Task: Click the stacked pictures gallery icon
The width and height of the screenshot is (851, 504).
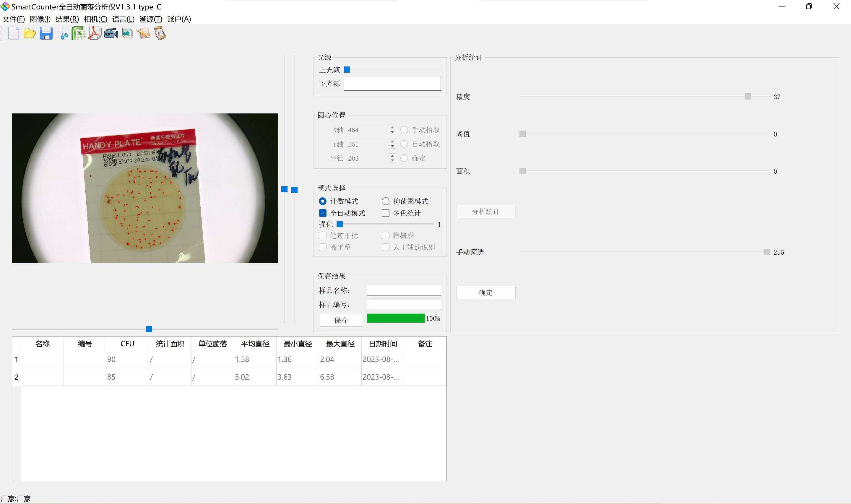Action: 127,33
